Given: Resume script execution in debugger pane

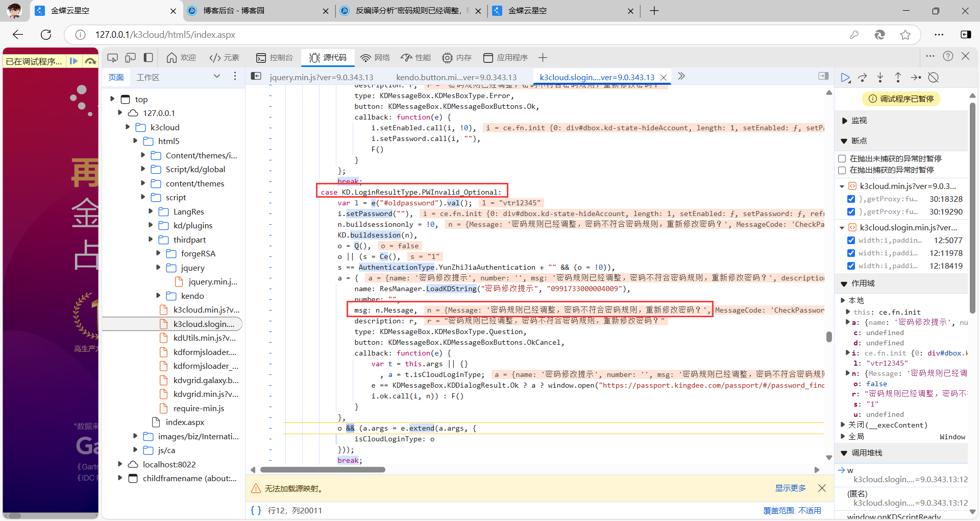Looking at the screenshot, I should pos(845,78).
